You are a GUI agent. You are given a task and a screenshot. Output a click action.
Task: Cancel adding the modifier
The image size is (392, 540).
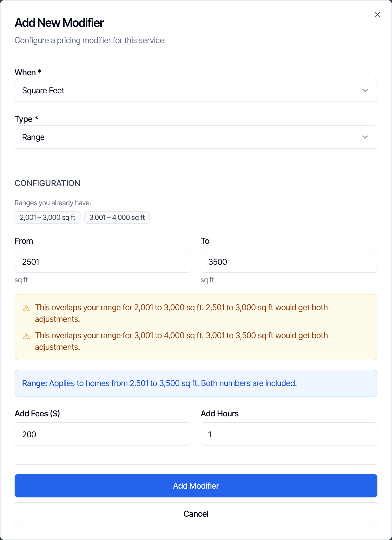click(196, 514)
